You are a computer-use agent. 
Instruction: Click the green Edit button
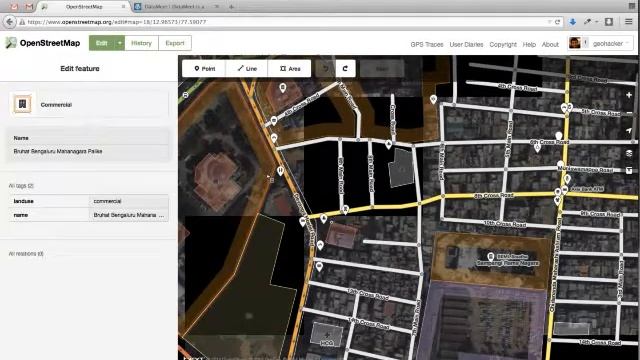point(102,43)
